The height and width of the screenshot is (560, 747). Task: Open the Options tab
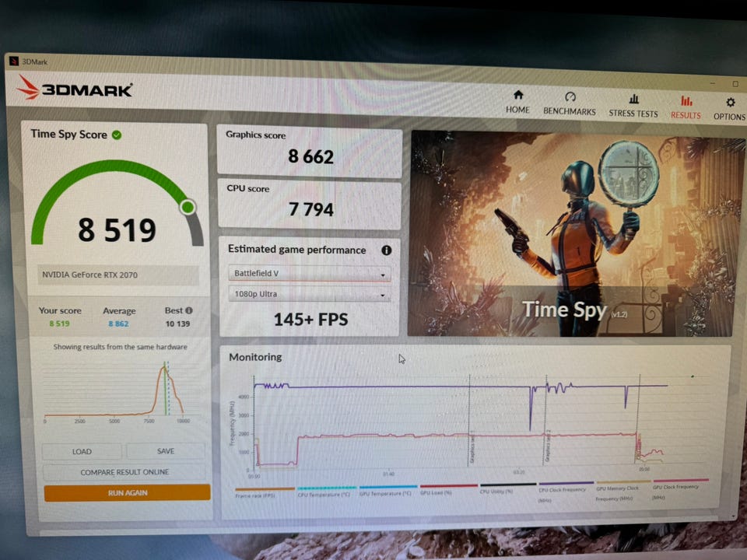point(729,109)
